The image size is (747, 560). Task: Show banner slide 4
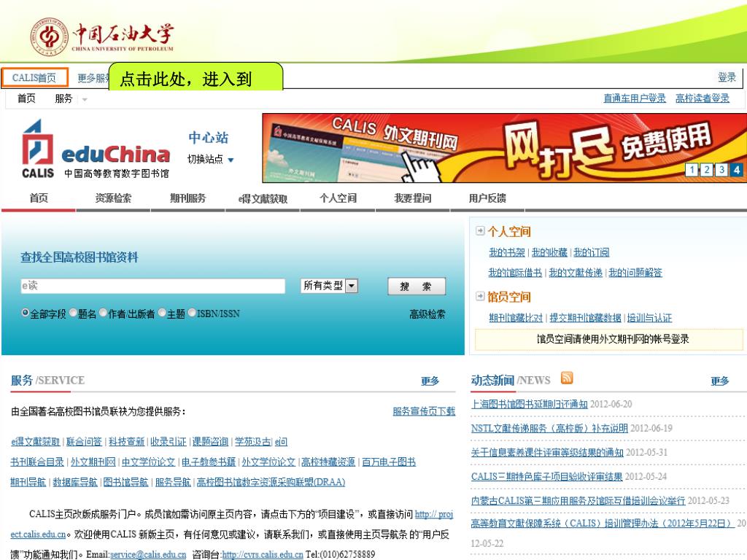(x=737, y=169)
